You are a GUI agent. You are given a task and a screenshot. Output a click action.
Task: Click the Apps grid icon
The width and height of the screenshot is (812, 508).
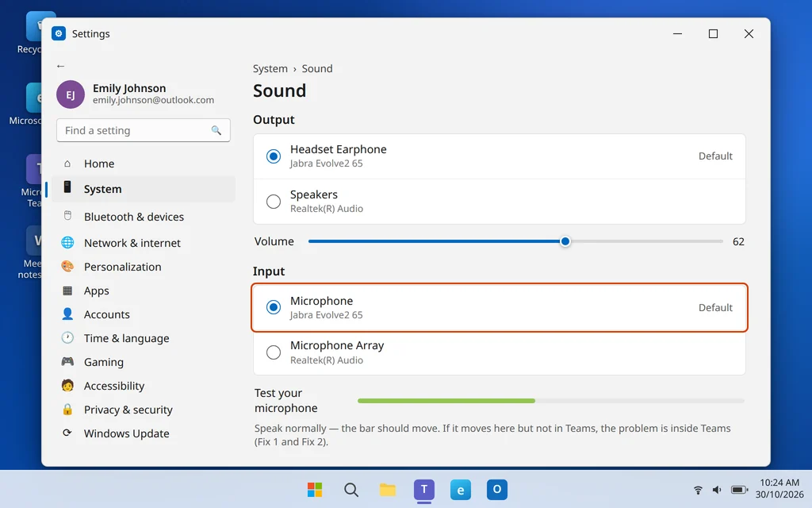click(x=67, y=291)
